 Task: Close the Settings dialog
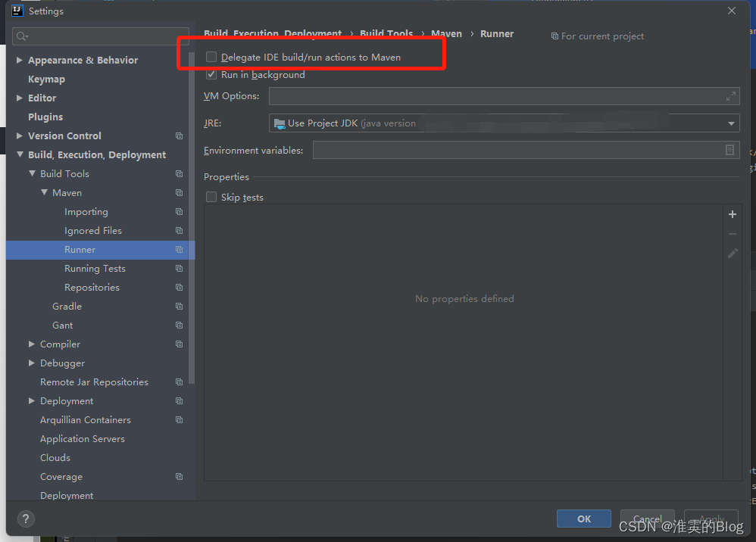tap(732, 11)
